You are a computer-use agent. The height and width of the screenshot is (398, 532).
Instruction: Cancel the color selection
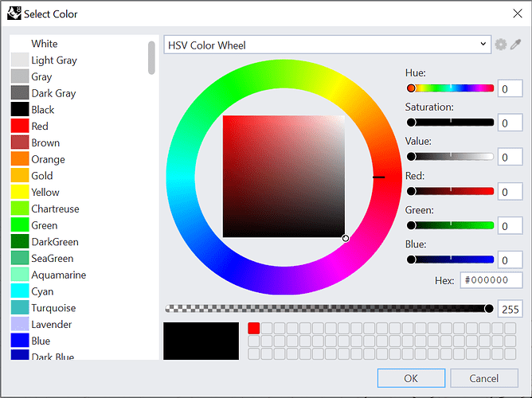484,378
